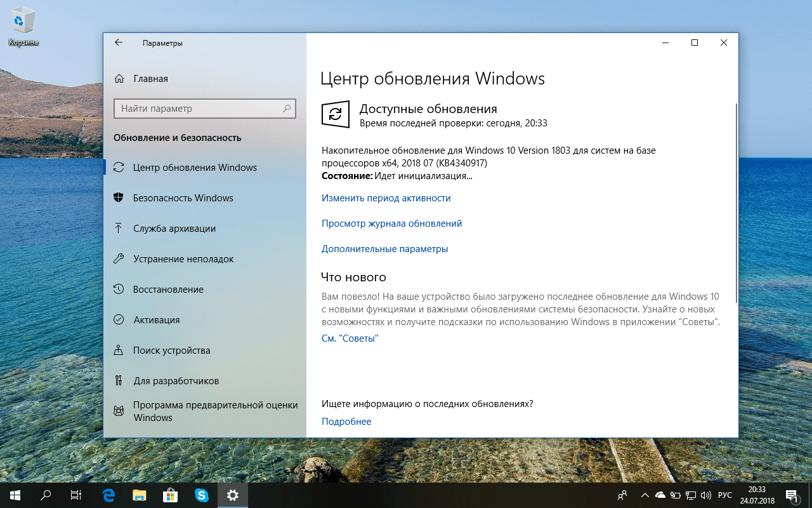Open Просмотр журнала обновлений
The image size is (812, 508).
391,223
